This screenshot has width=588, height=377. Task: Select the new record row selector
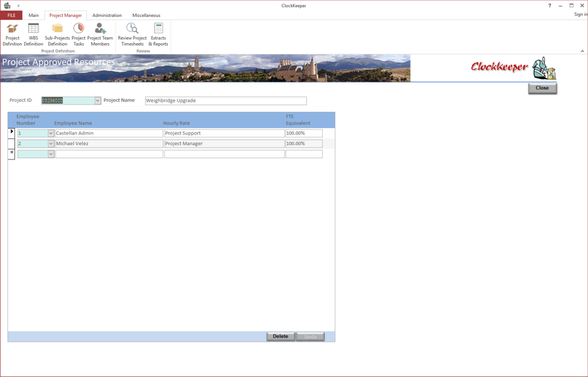tap(11, 154)
